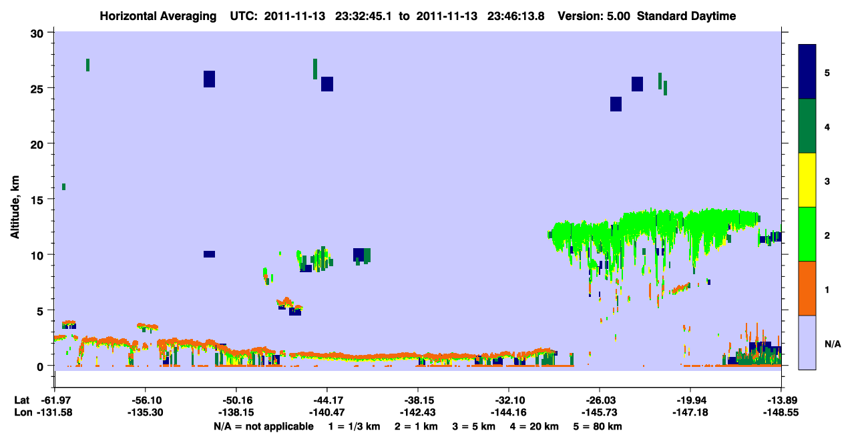Click longitude value '-145.73'
The image size is (868, 445).
tap(599, 413)
